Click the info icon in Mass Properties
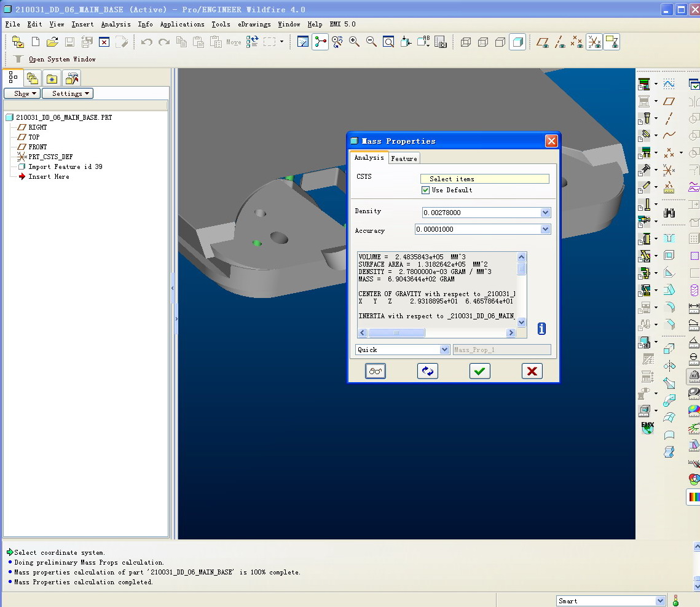The height and width of the screenshot is (607, 700). tap(541, 329)
